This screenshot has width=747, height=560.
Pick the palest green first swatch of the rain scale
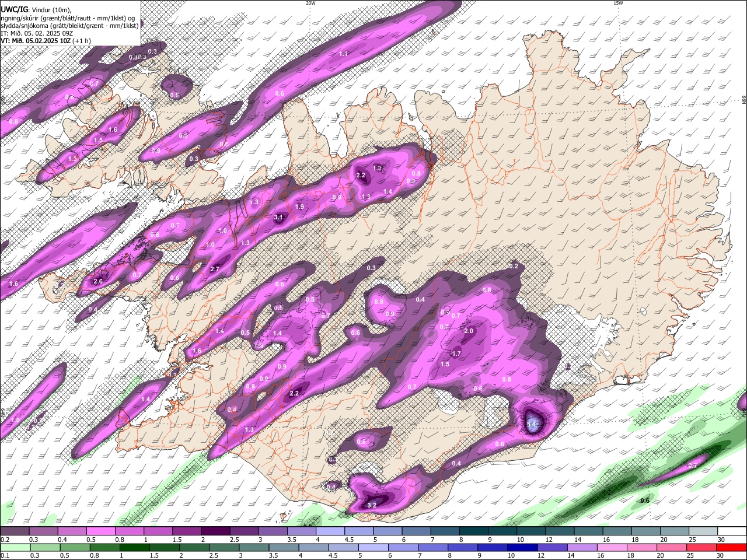[x=15, y=548]
